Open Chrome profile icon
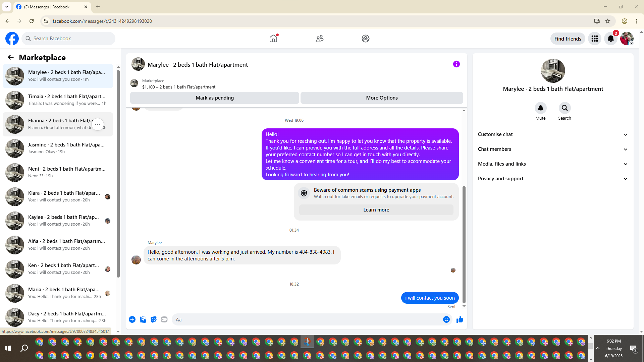 (x=625, y=21)
